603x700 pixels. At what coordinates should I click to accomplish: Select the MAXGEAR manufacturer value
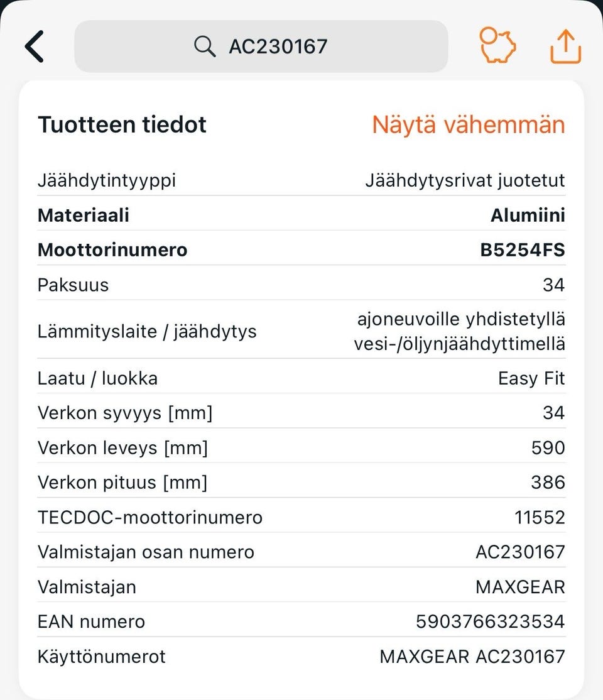click(521, 587)
